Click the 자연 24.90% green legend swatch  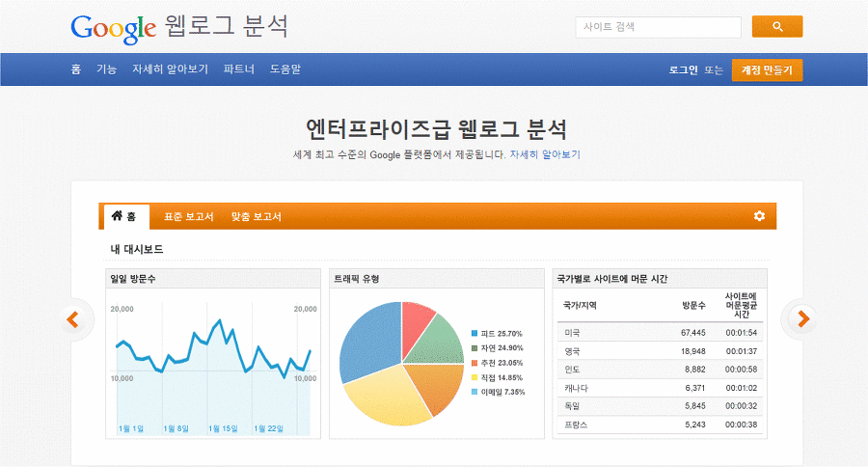(x=475, y=348)
